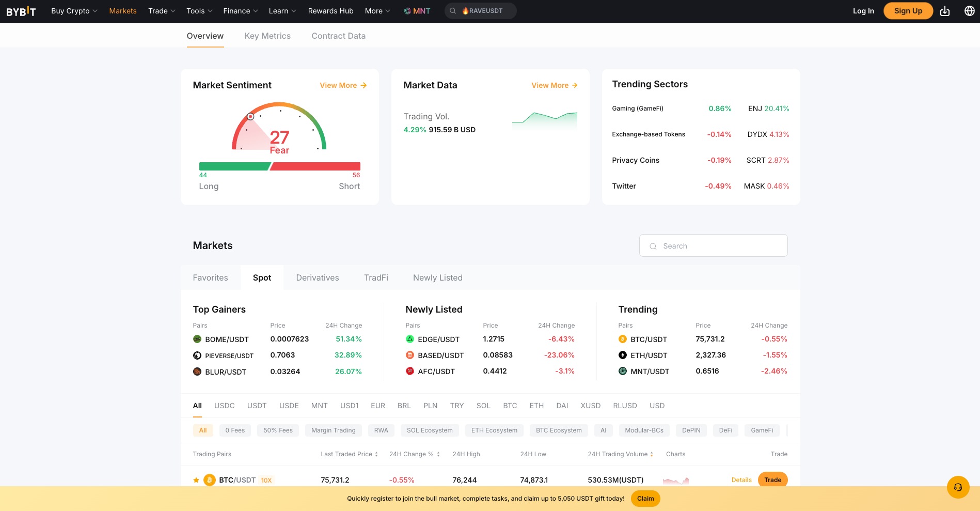Open the customer support chat icon

958,487
